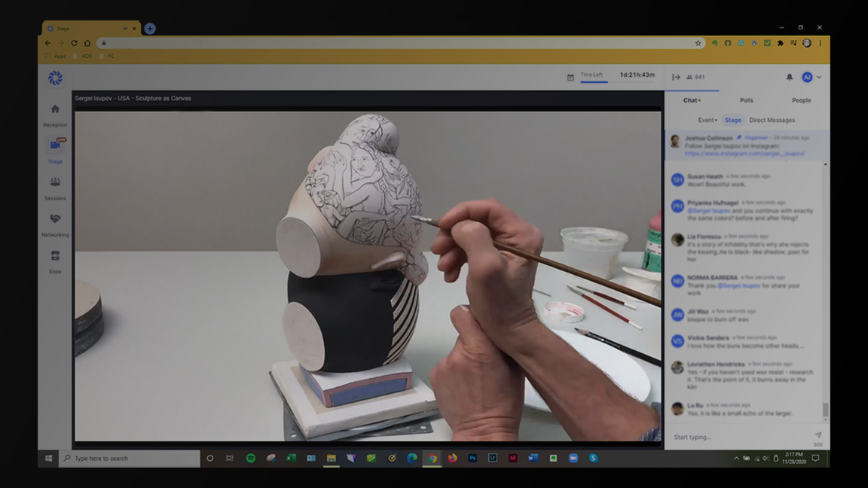Open Photoshop from the taskbar

pyautogui.click(x=472, y=458)
